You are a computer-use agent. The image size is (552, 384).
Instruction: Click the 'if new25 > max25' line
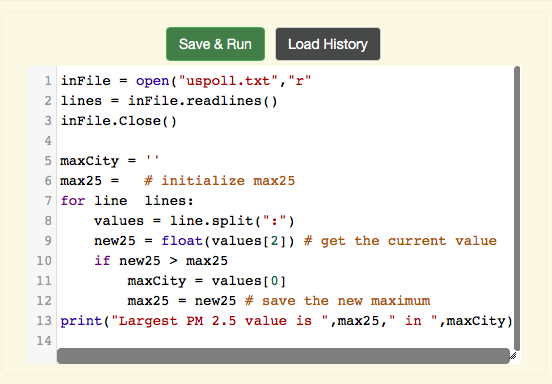coord(161,261)
